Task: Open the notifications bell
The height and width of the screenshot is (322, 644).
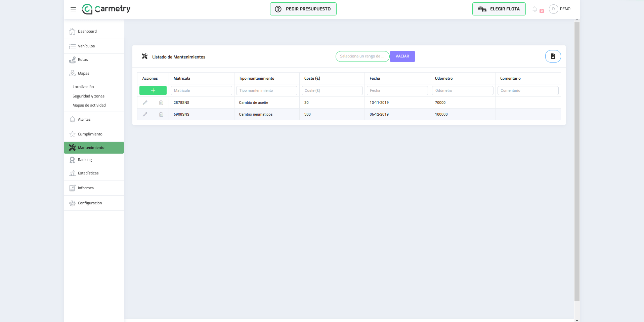Action: point(535,9)
